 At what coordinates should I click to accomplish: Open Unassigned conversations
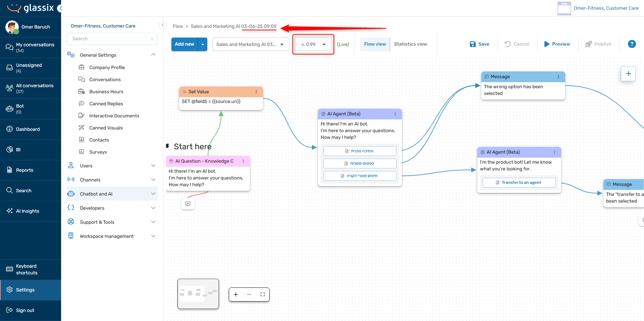31,68
